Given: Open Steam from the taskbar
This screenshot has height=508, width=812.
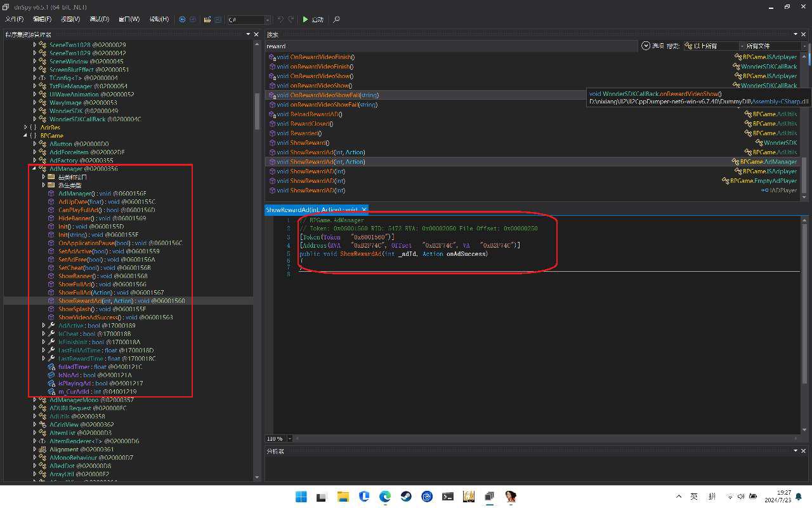Looking at the screenshot, I should tap(406, 497).
